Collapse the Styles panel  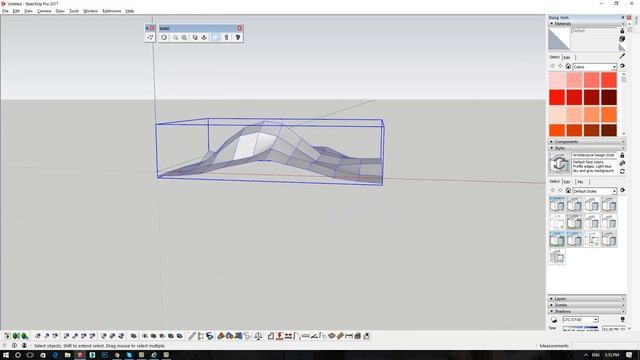click(587, 148)
